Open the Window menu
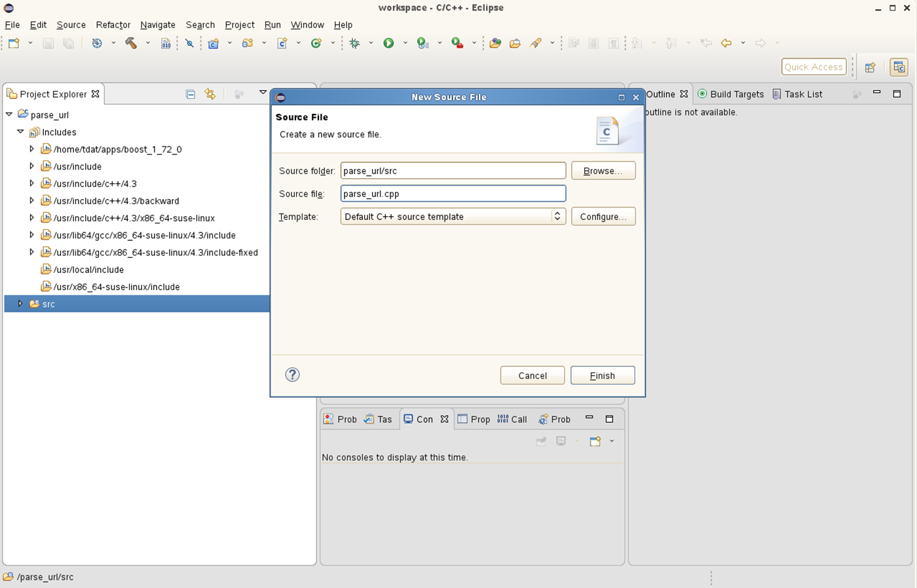 (x=307, y=25)
